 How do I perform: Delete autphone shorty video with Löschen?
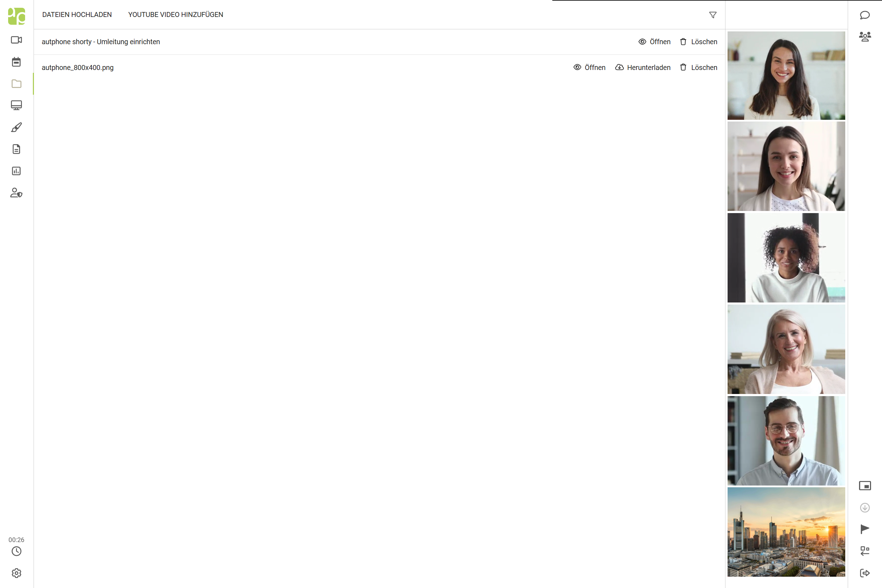click(698, 42)
